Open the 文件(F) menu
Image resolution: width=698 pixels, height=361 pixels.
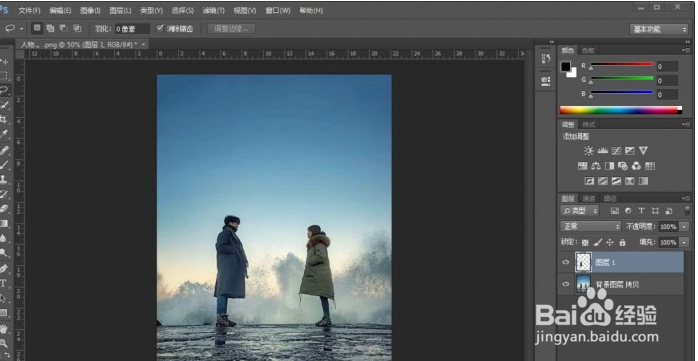pyautogui.click(x=29, y=10)
